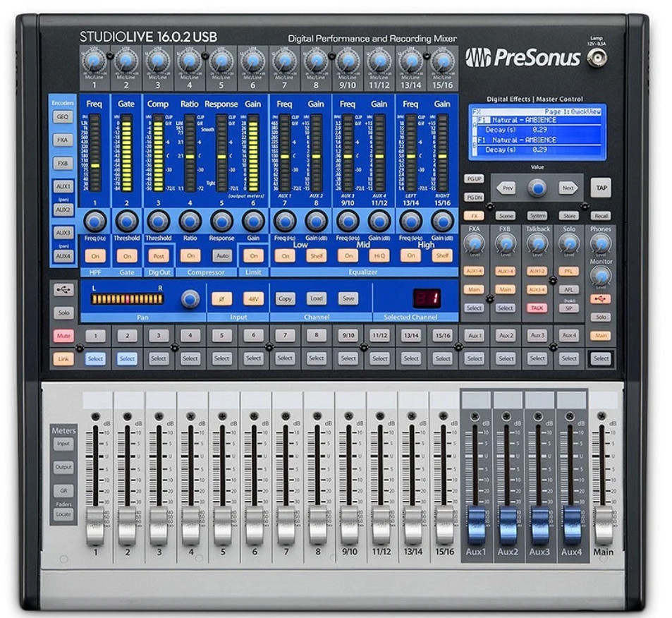
Task: Click the channel Load button
Action: pyautogui.click(x=317, y=298)
